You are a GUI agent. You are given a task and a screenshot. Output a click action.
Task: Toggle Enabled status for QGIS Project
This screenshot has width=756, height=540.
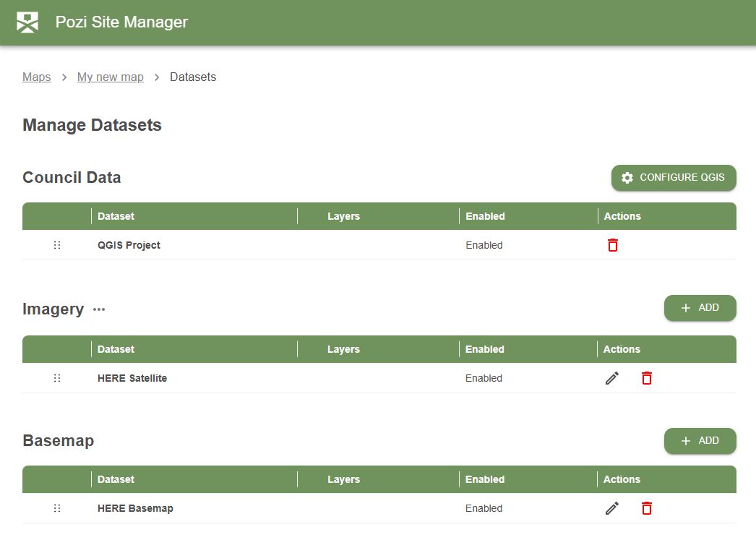point(484,245)
